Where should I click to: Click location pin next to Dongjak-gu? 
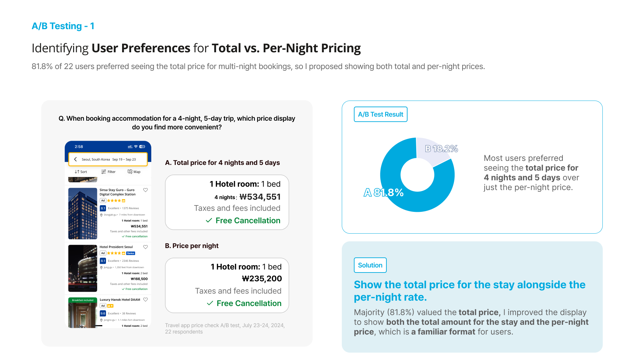click(x=101, y=215)
